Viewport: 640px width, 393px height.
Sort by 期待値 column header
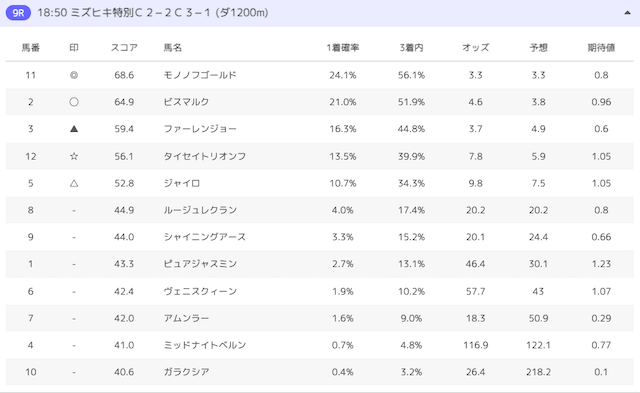pyautogui.click(x=601, y=48)
